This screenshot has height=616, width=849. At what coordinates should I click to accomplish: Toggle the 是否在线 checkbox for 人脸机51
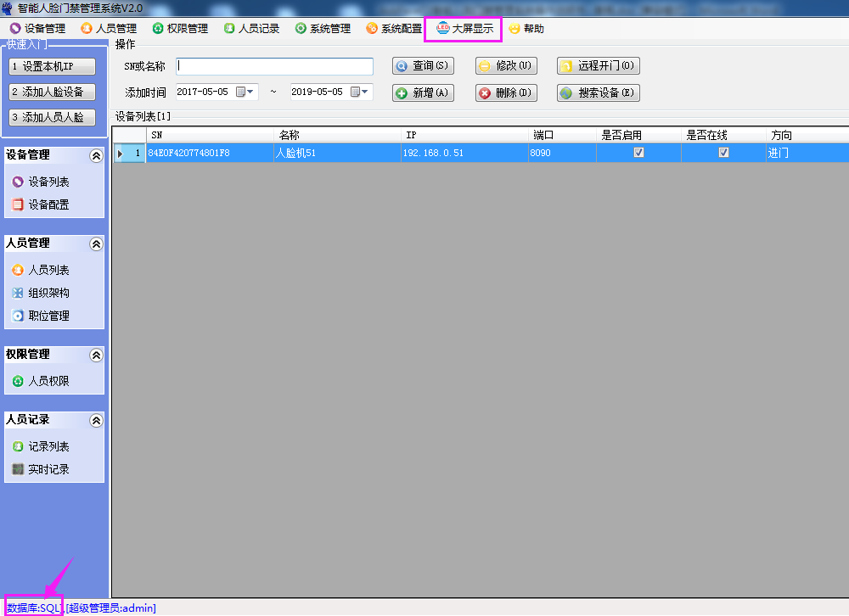(723, 153)
